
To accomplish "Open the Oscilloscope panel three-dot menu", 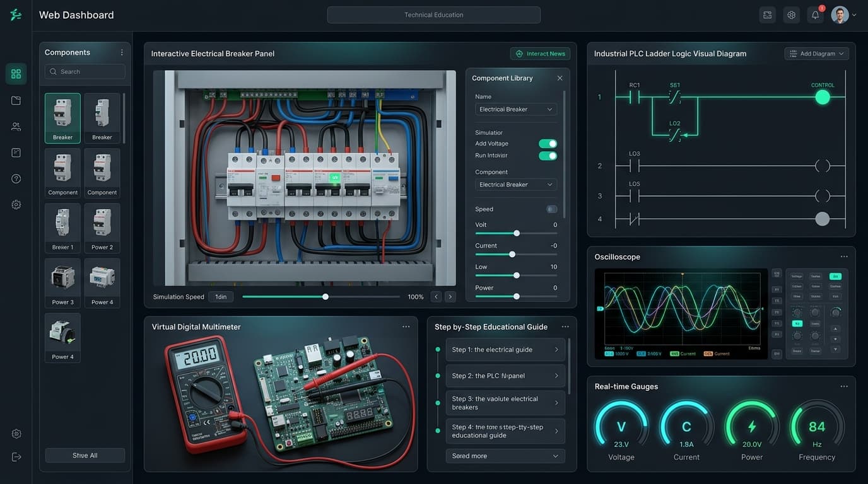I will coord(844,256).
